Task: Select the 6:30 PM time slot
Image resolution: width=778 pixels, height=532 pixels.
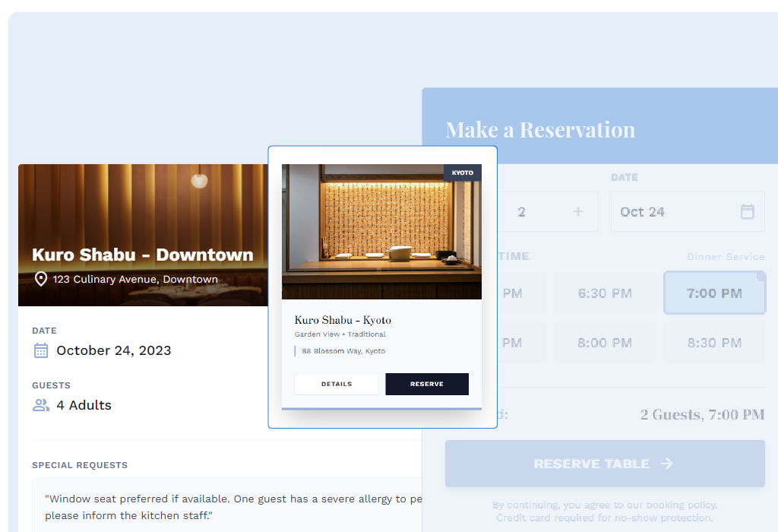Action: click(x=605, y=293)
